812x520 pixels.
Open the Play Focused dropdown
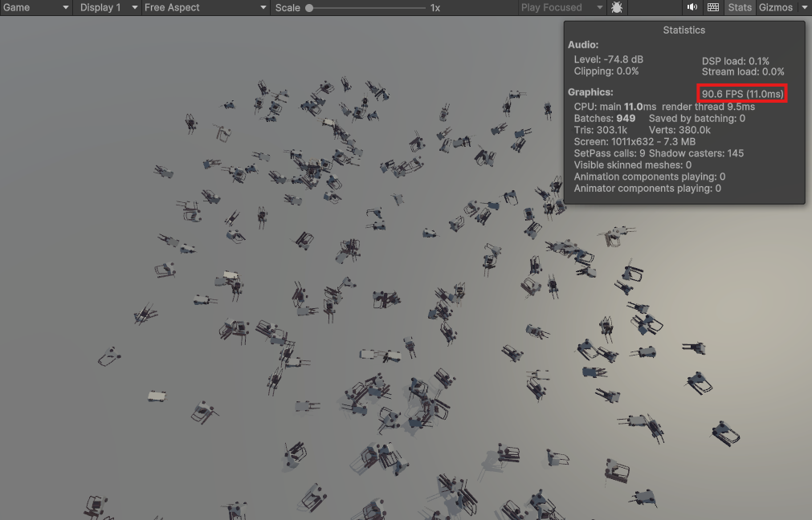561,7
